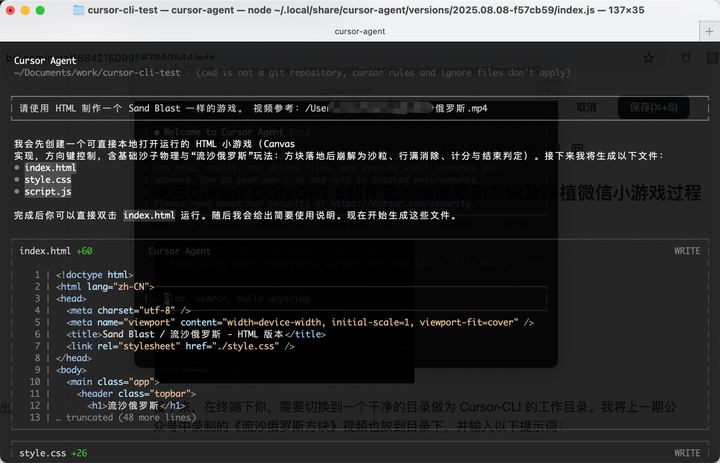
Task: Click WRITE label beside index.html block
Action: pos(687,251)
